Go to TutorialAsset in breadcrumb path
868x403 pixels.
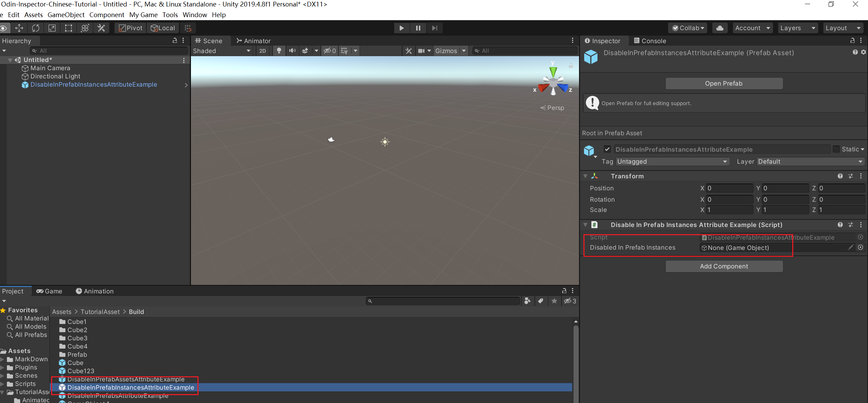coord(100,312)
